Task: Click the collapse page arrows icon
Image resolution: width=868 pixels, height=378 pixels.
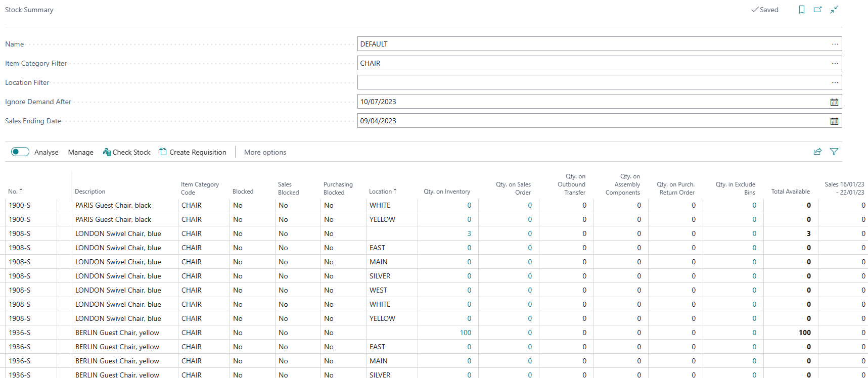Action: (834, 10)
